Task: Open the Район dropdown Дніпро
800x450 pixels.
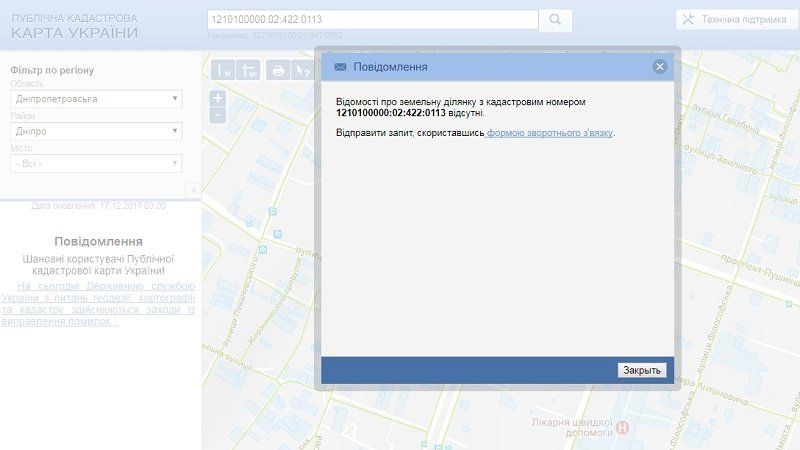Action: coord(96,131)
